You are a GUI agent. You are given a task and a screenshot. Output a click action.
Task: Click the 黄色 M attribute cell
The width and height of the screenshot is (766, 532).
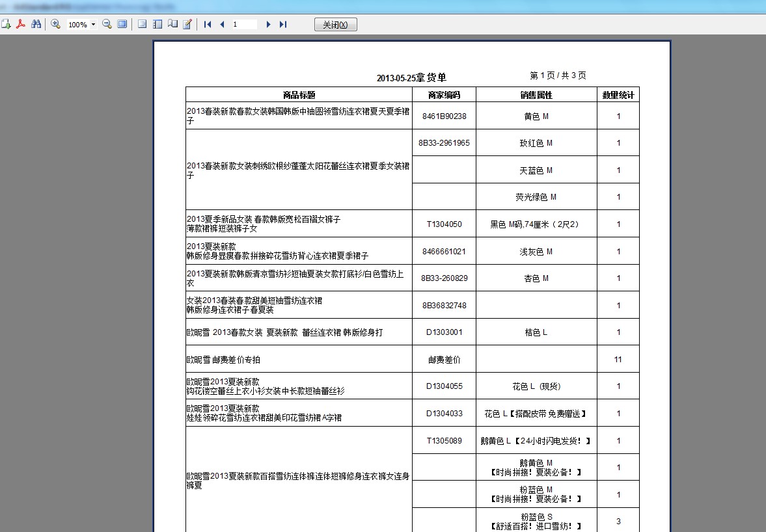point(536,116)
